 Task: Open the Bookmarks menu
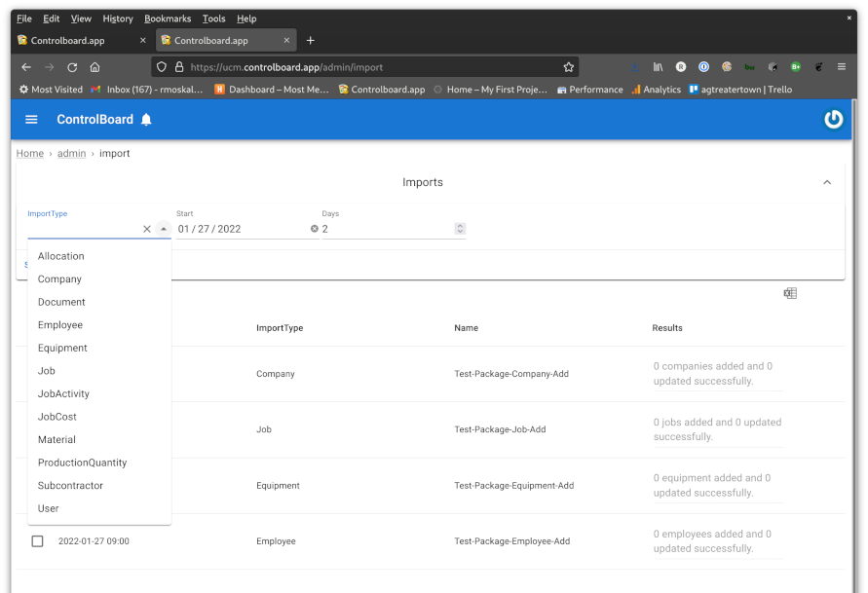(168, 18)
